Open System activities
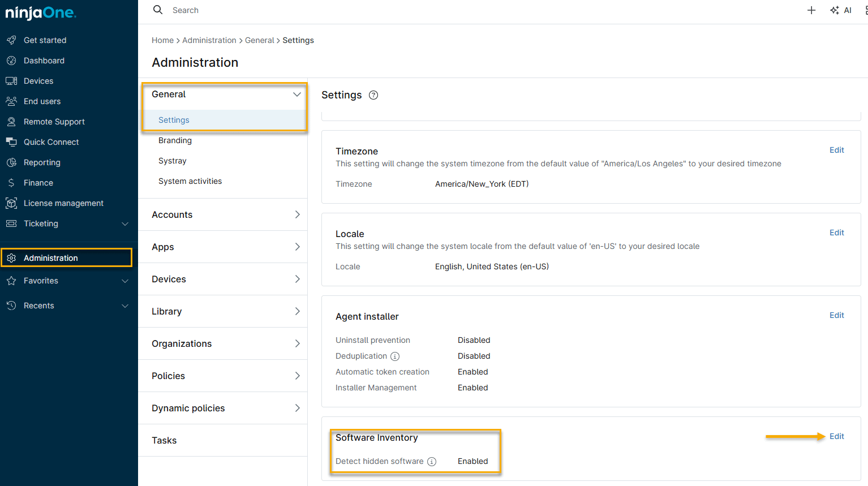Viewport: 868px width, 486px height. [190, 181]
